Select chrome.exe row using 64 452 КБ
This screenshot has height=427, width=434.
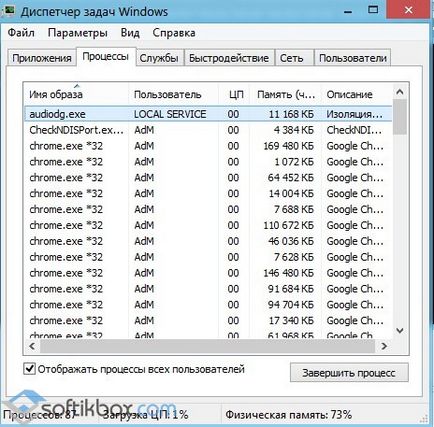(208, 178)
